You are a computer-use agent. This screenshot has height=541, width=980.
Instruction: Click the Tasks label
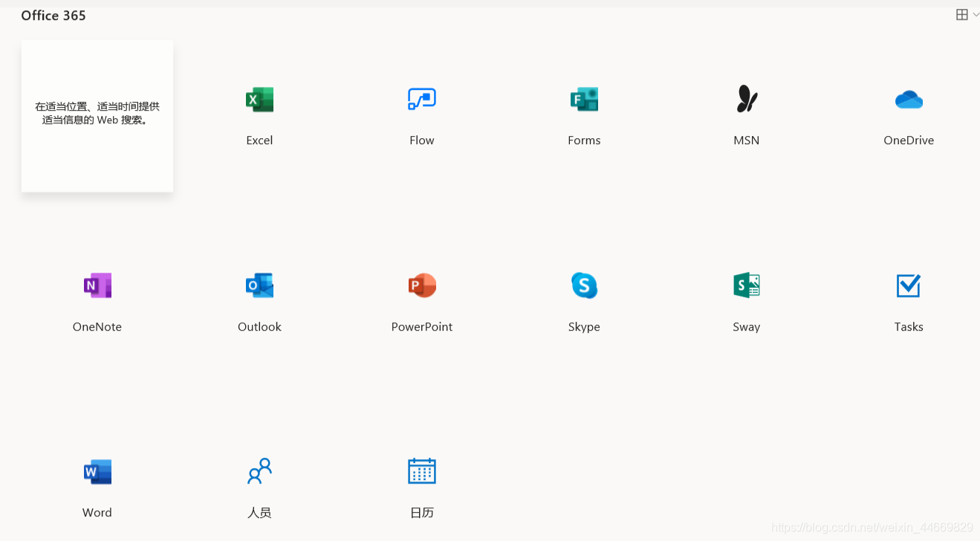[x=909, y=326]
